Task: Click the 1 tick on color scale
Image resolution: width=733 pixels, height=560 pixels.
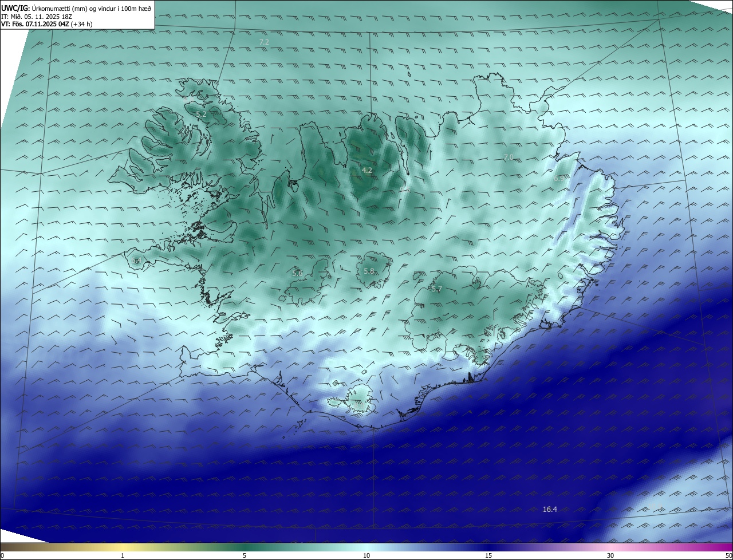Action: [123, 555]
